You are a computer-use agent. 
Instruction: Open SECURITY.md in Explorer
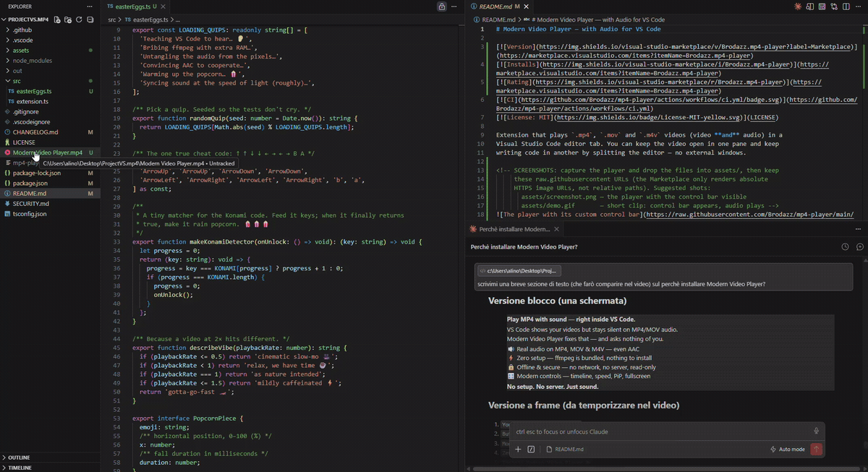point(50,204)
